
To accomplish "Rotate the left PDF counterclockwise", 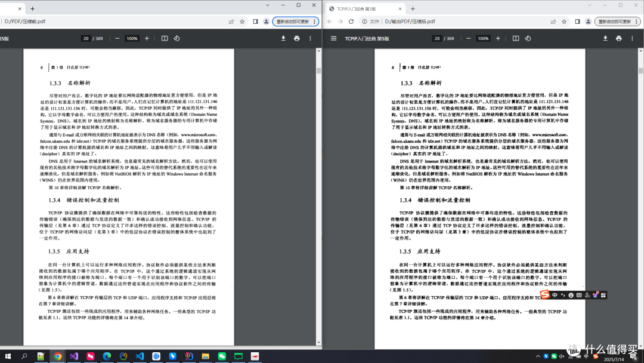I will 177,38.
